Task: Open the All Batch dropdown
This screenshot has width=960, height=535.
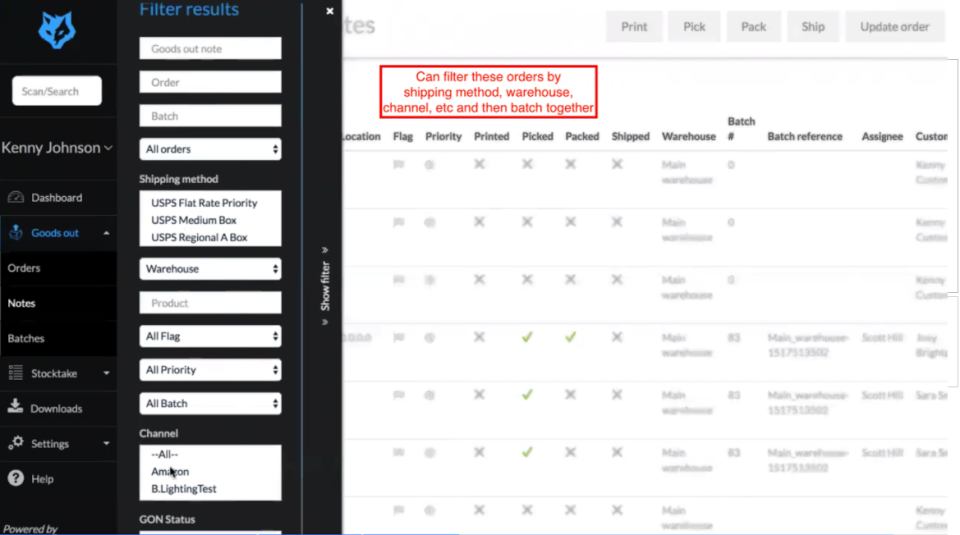Action: point(210,403)
